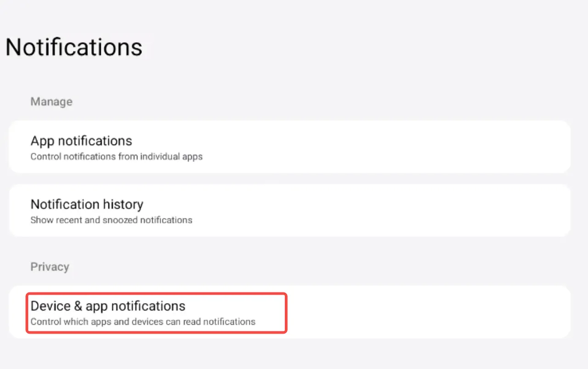The image size is (588, 369).
Task: Open the App notifications row
Action: (x=289, y=147)
